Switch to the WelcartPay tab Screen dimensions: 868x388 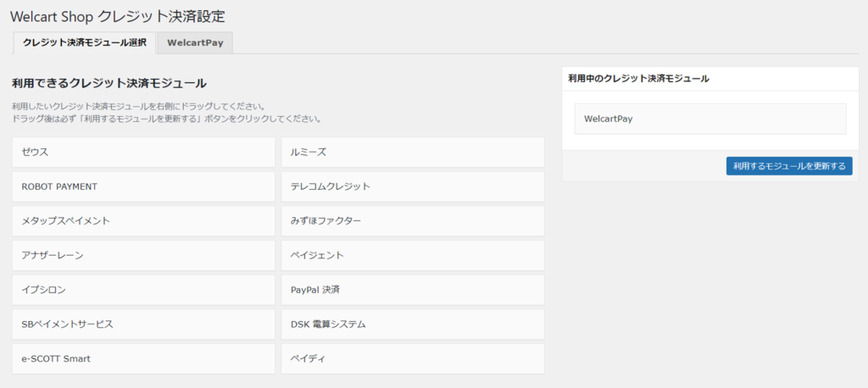(x=195, y=42)
